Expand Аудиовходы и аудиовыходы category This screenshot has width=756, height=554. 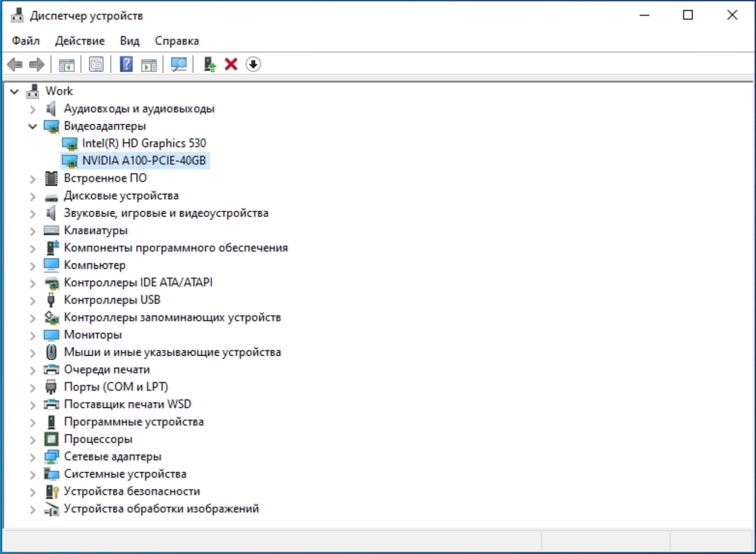33,109
